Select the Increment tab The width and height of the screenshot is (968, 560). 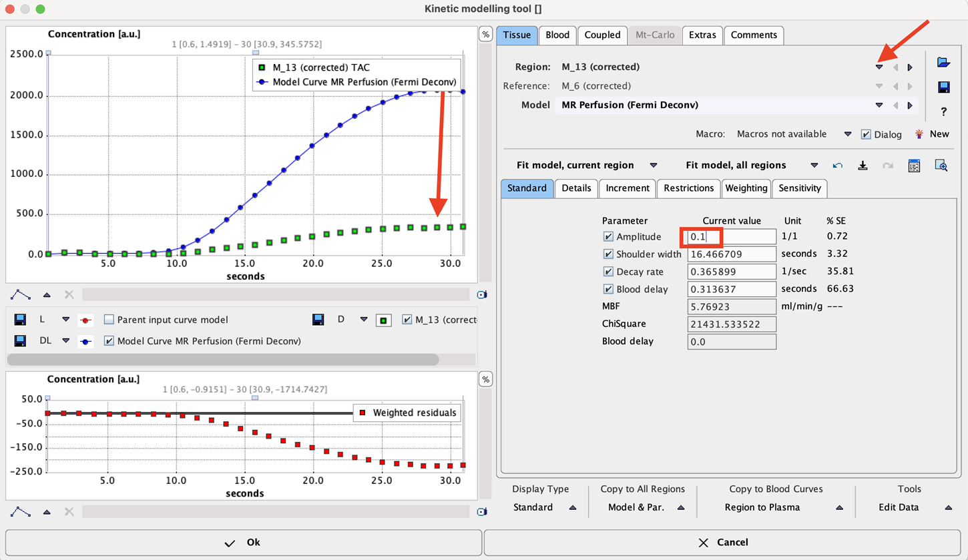click(x=628, y=188)
